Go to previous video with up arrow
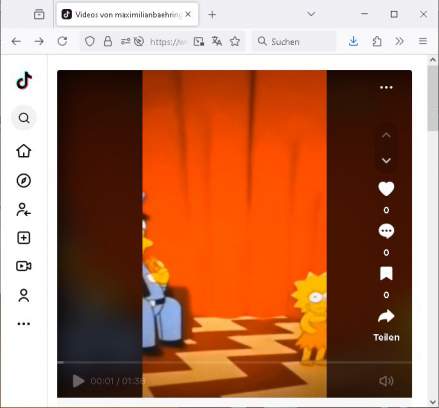 [x=386, y=135]
